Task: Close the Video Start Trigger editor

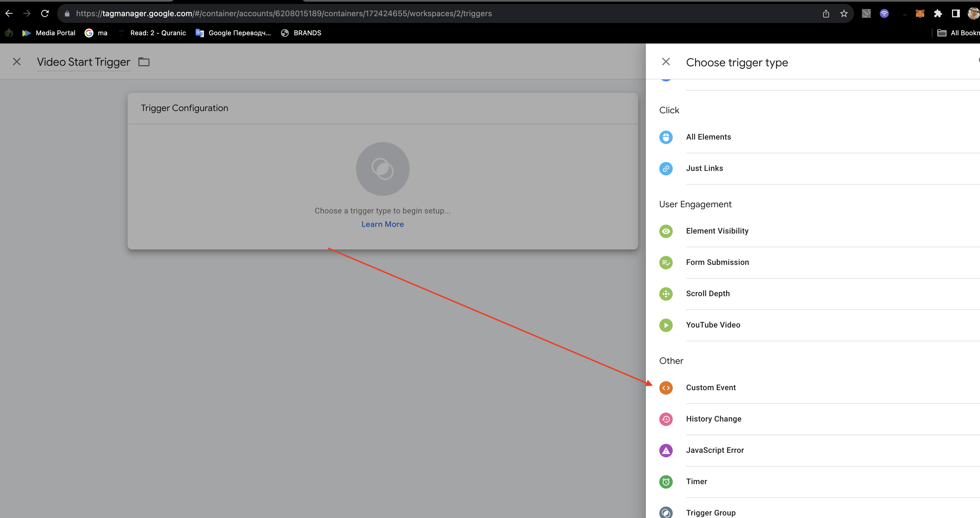Action: (x=17, y=62)
